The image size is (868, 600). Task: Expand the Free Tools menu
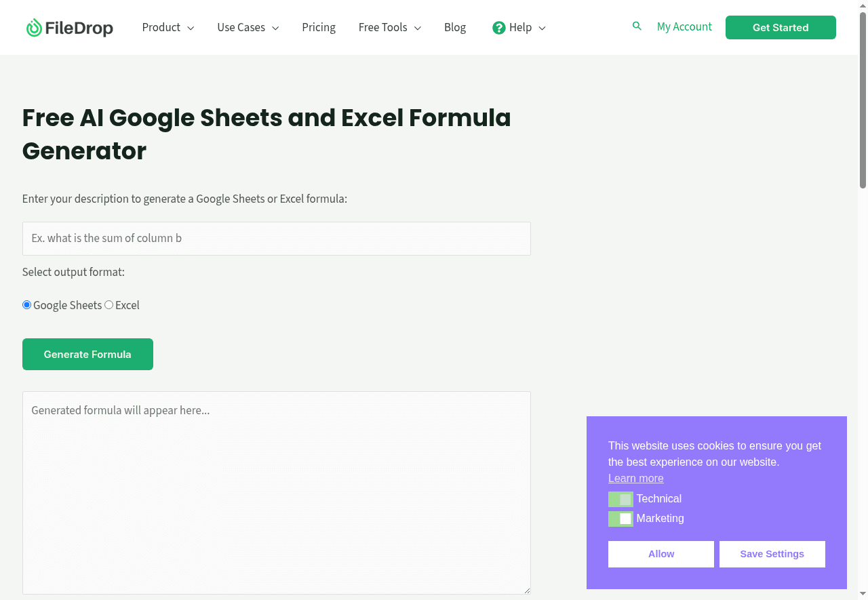pyautogui.click(x=389, y=28)
